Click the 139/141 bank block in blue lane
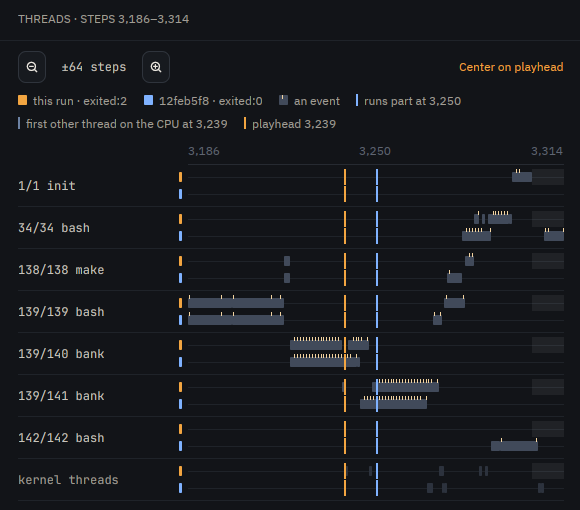 click(x=394, y=404)
